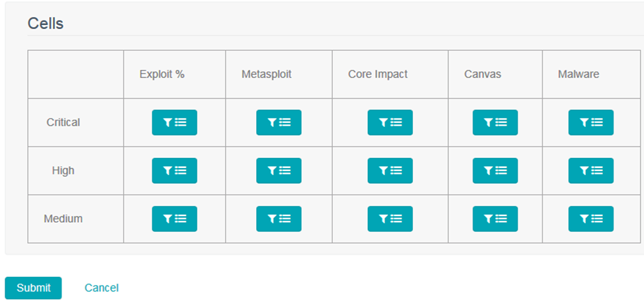Click filter icon for Medium Exploit %
The image size is (644, 308).
tap(174, 219)
